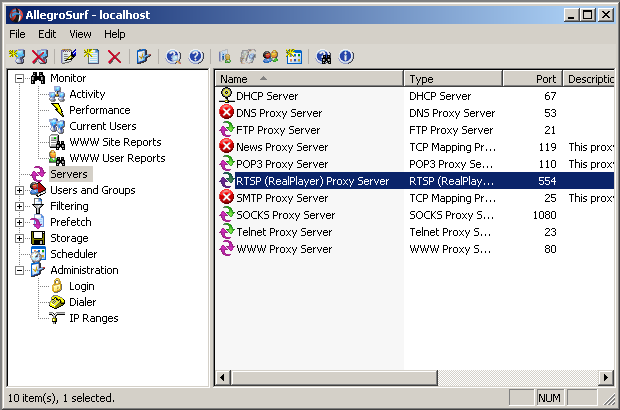
Task: Click the DHCP Server row icon
Action: coord(226,96)
